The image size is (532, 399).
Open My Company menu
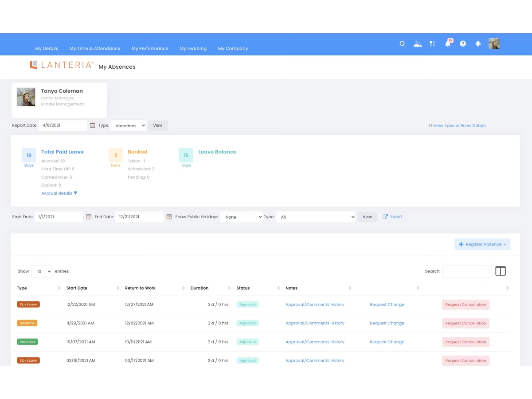tap(233, 49)
